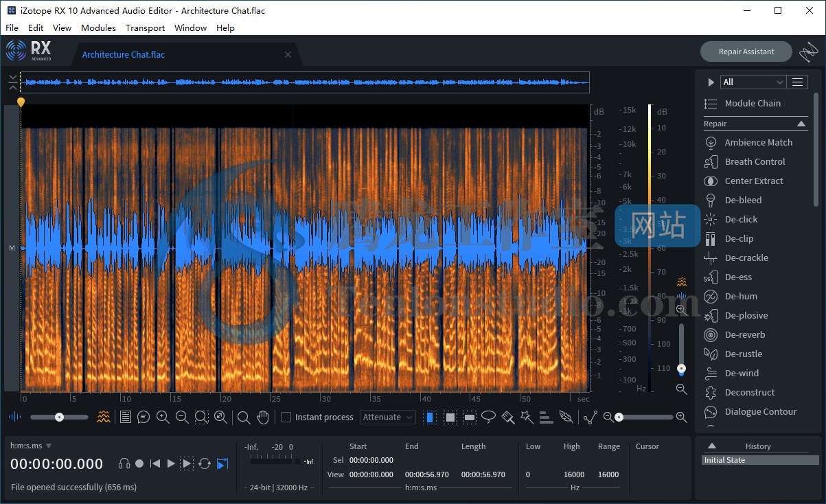The width and height of the screenshot is (826, 504).
Task: Open the All module filter dropdown
Action: click(x=753, y=82)
